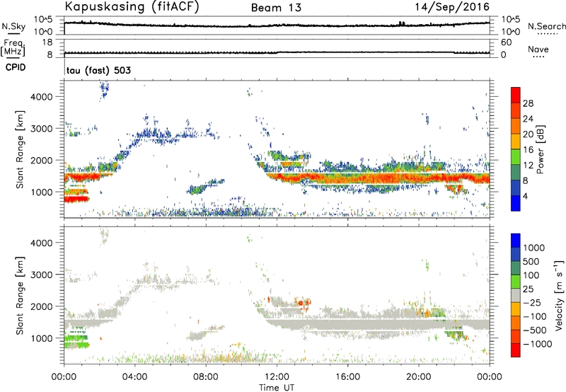The image size is (566, 392).
Task: Click the '60' tick on Nave axis
Action: pos(506,42)
